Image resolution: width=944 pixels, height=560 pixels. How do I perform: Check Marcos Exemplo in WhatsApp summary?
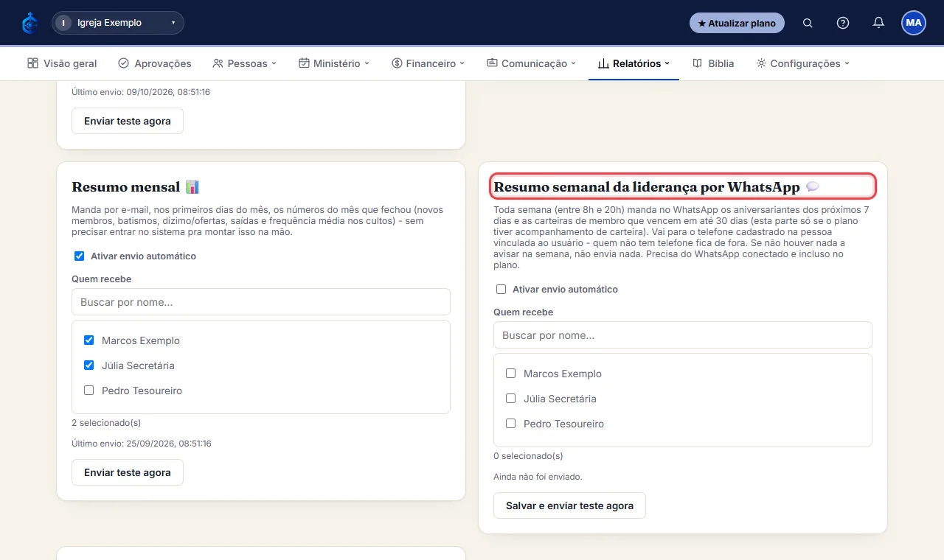tap(511, 374)
